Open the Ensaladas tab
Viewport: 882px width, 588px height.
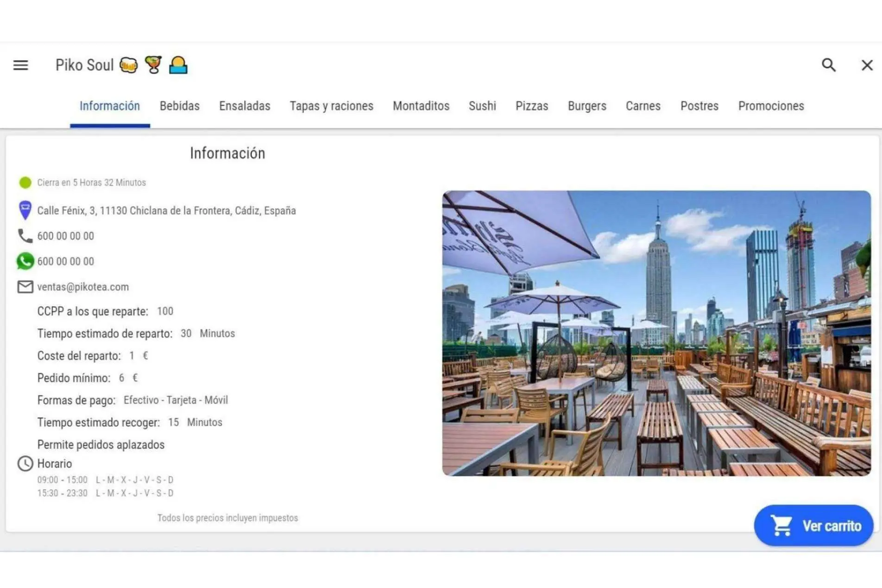pos(245,106)
